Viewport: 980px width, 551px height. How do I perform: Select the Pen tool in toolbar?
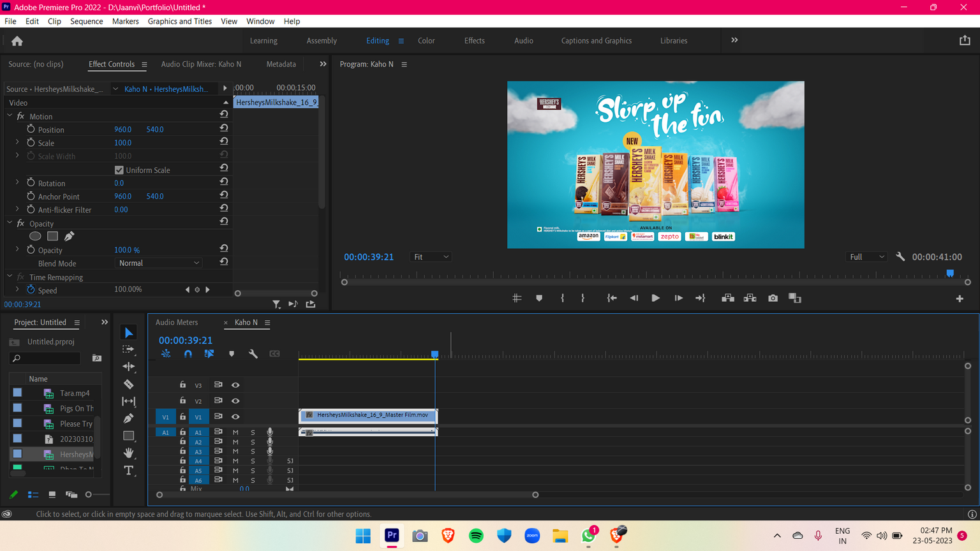(129, 418)
